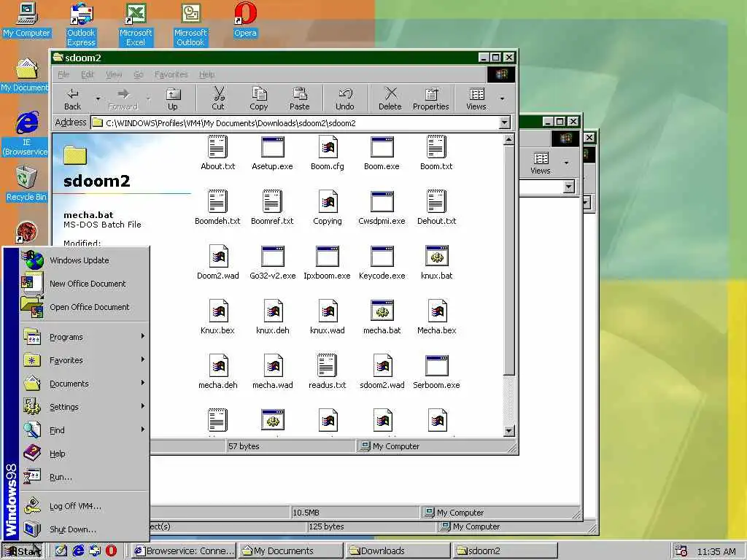Open the Go menu
The height and width of the screenshot is (560, 747).
click(139, 74)
